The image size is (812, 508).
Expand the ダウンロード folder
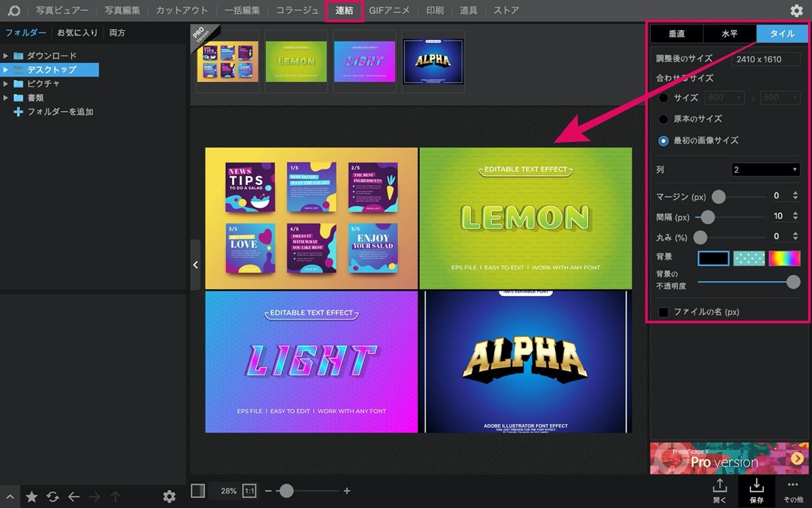coord(6,56)
